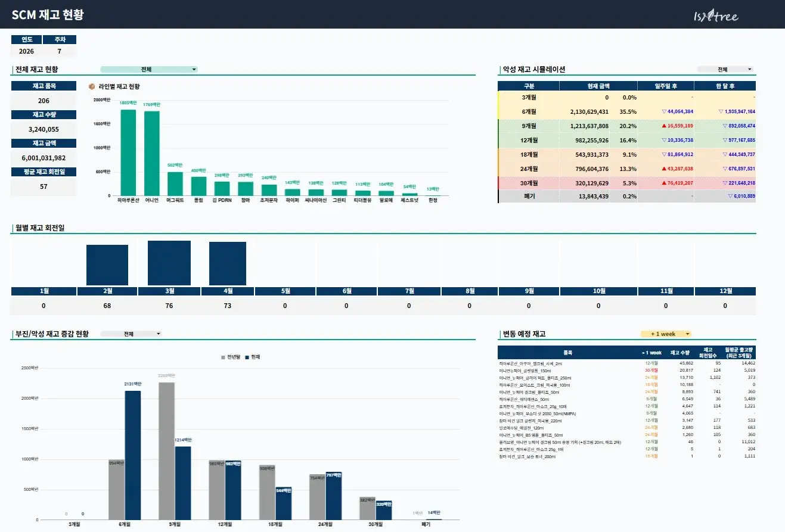785x532 pixels.
Task: Click the gray bar labeled 2269백만
Action: 166,451
